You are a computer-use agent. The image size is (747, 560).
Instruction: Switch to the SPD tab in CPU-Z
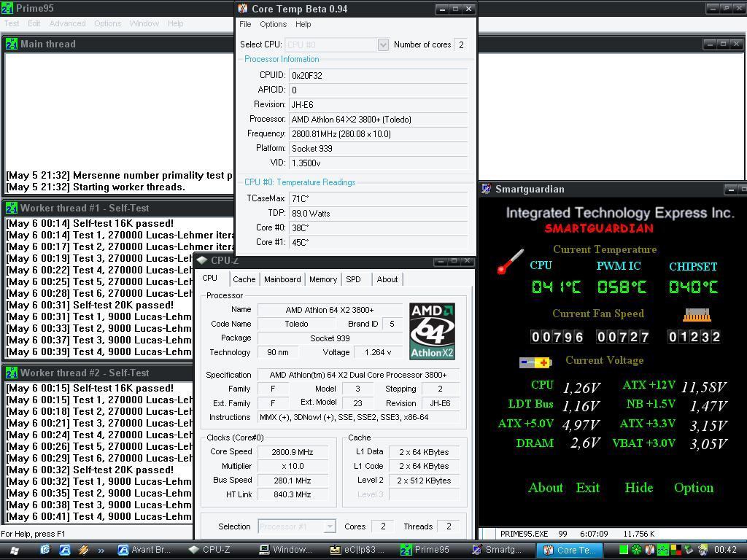click(x=354, y=279)
